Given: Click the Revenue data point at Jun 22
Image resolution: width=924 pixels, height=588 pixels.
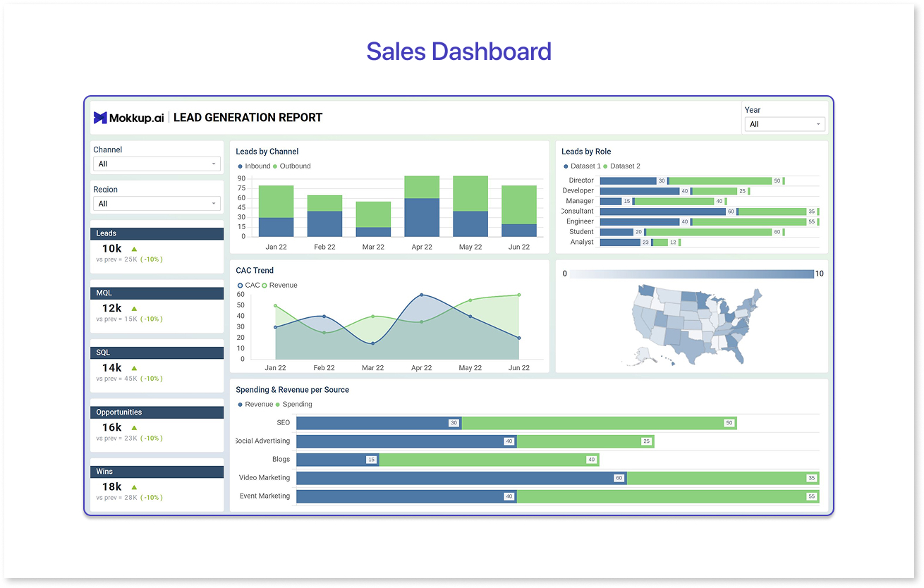Looking at the screenshot, I should 519,295.
